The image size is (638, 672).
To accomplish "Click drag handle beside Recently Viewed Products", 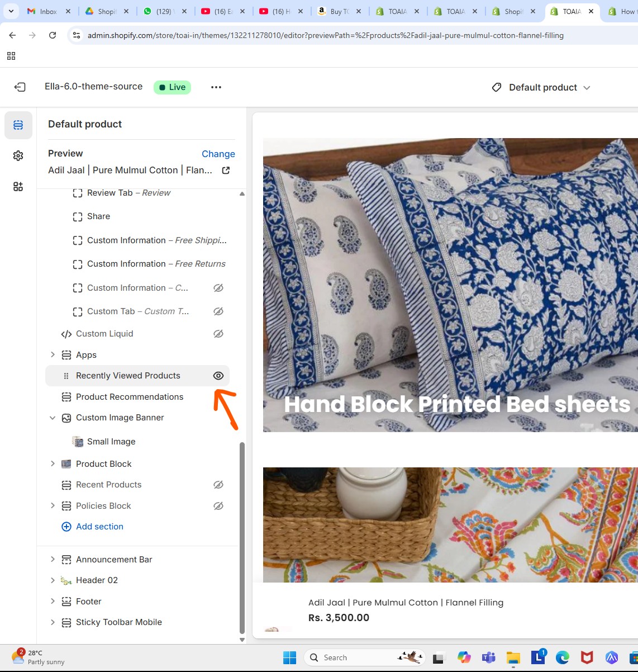I will tap(66, 376).
